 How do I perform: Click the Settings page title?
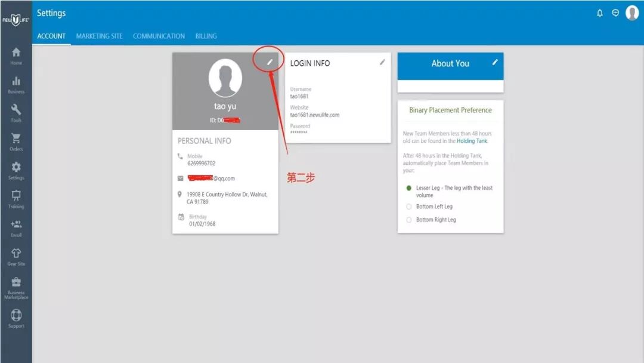51,13
